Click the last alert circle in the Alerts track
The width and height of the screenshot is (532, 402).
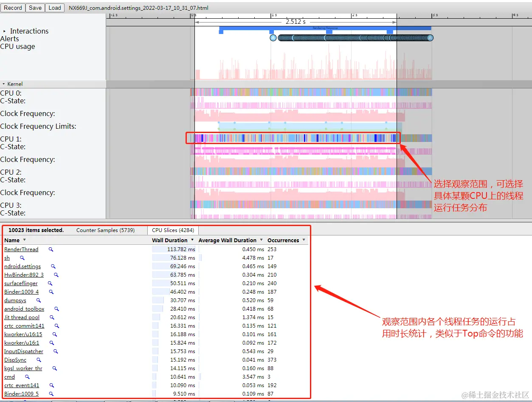430,38
